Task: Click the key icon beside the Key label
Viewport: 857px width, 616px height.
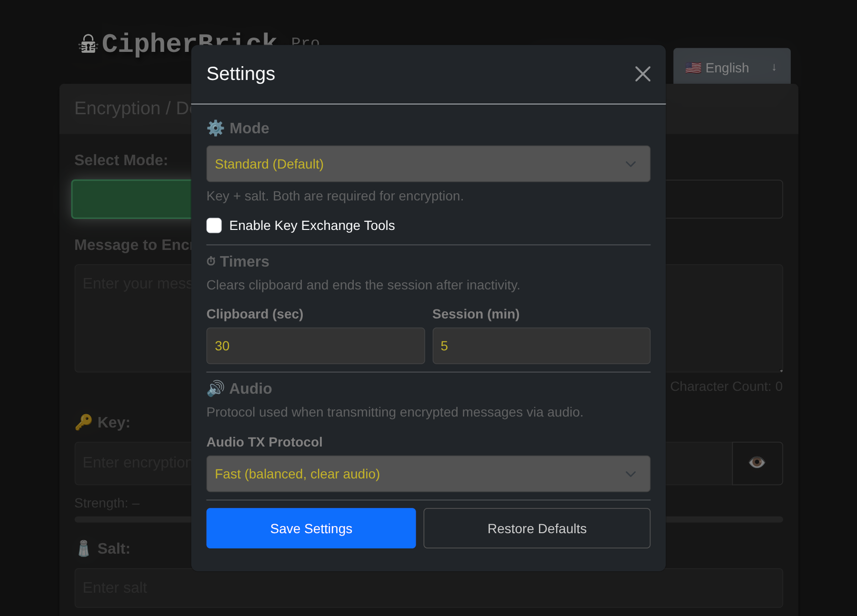Action: tap(83, 422)
